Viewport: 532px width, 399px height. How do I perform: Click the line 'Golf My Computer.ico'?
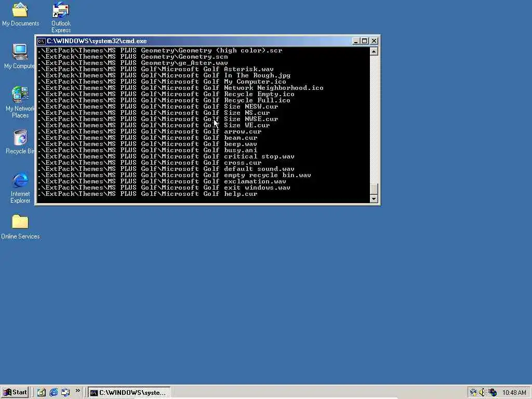[162, 82]
